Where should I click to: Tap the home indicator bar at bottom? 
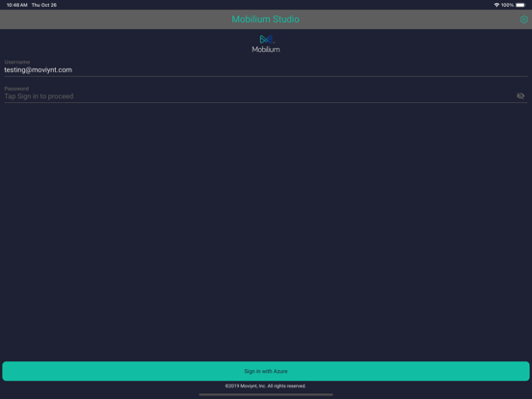click(x=266, y=394)
